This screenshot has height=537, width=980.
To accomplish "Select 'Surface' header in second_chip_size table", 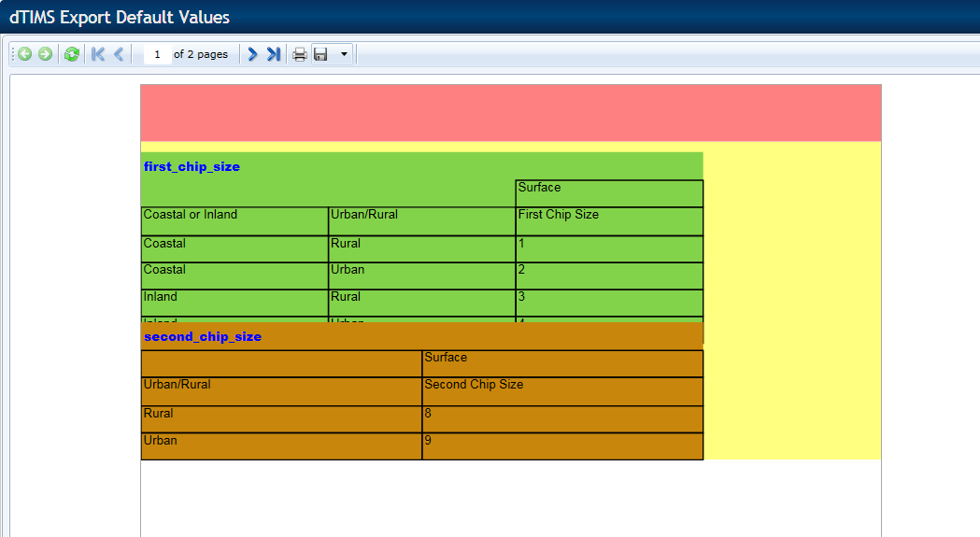I will click(x=562, y=363).
